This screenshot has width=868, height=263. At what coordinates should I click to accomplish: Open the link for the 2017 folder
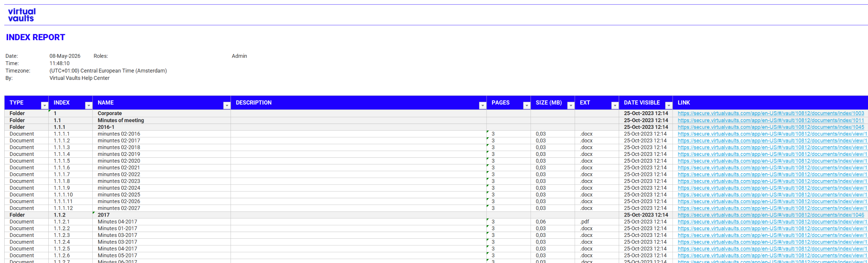click(x=771, y=215)
